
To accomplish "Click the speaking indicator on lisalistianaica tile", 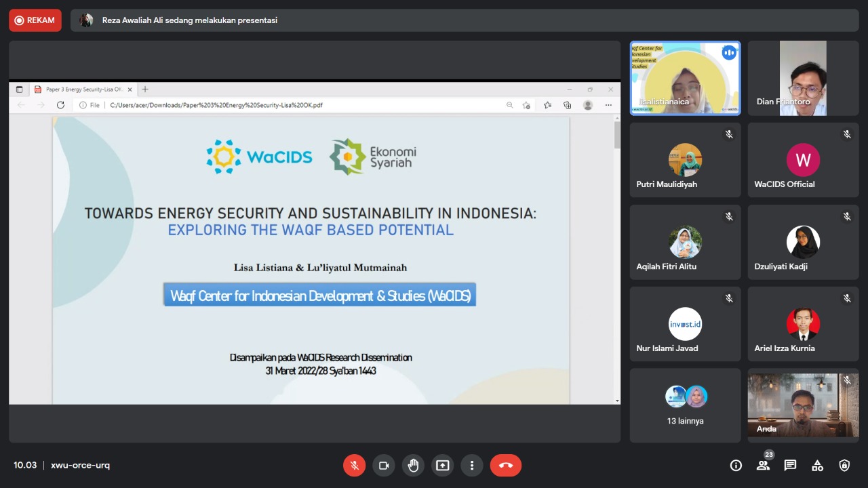I will [x=729, y=53].
